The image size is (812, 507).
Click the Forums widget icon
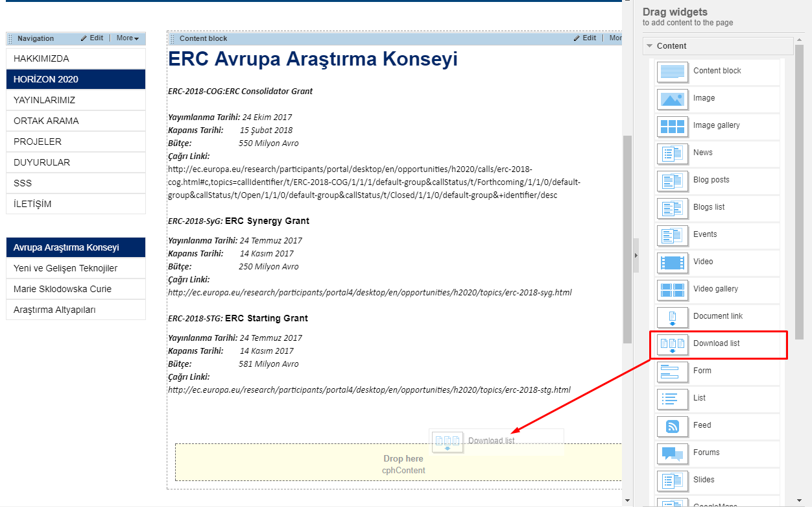673,453
